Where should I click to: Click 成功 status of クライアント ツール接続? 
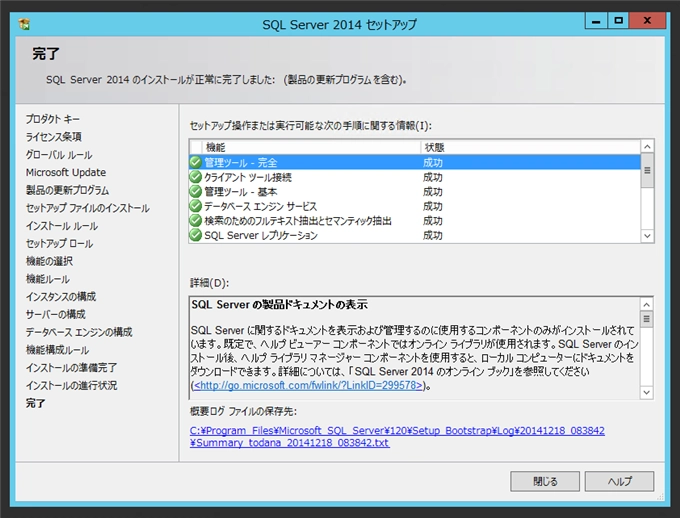(x=432, y=177)
